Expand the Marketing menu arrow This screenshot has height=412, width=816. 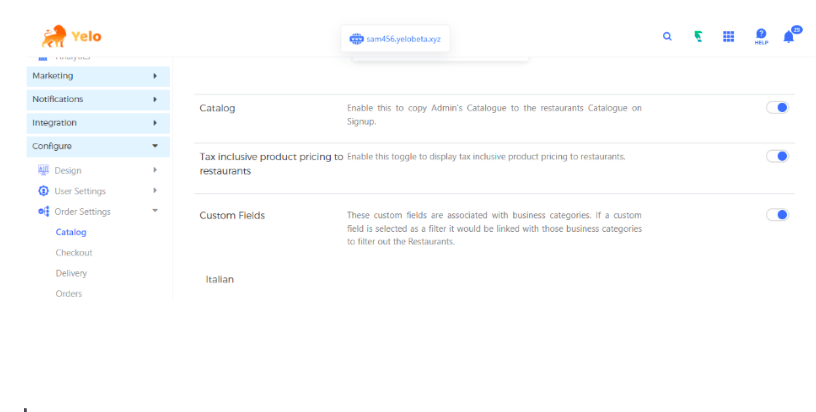(x=155, y=76)
